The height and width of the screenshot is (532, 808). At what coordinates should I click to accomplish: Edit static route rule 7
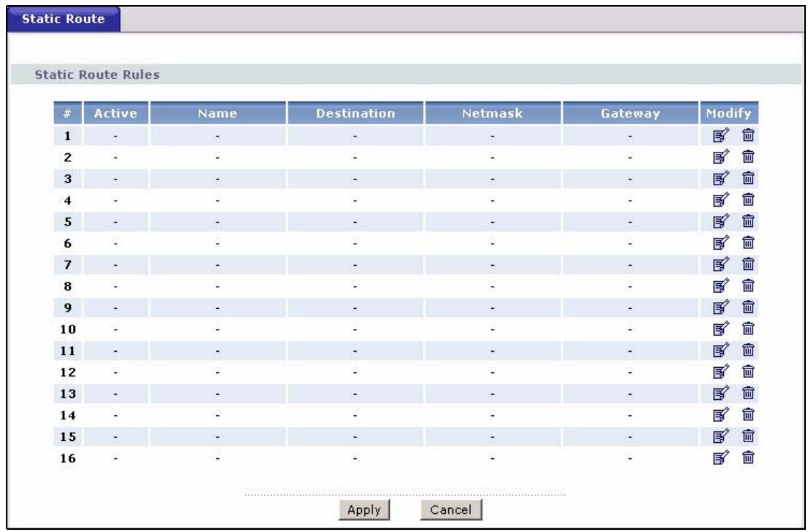(x=721, y=264)
